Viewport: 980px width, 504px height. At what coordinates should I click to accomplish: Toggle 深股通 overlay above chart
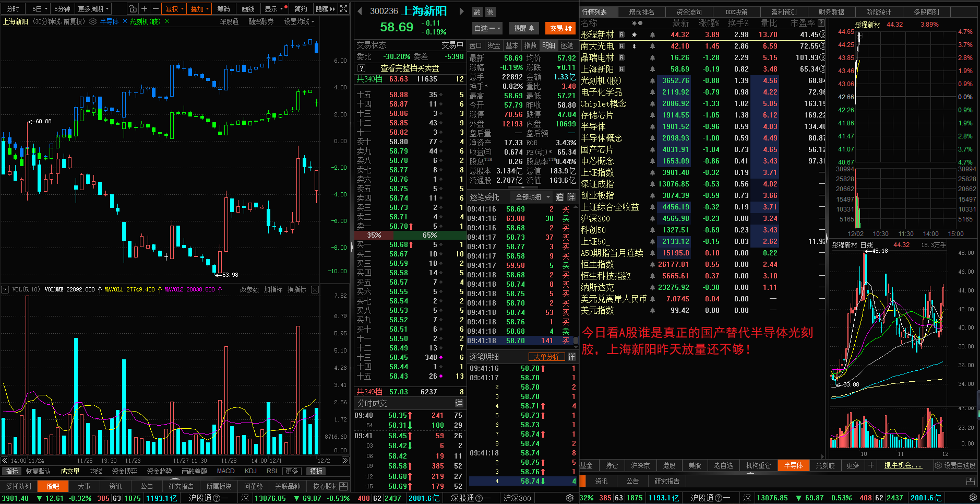point(229,21)
